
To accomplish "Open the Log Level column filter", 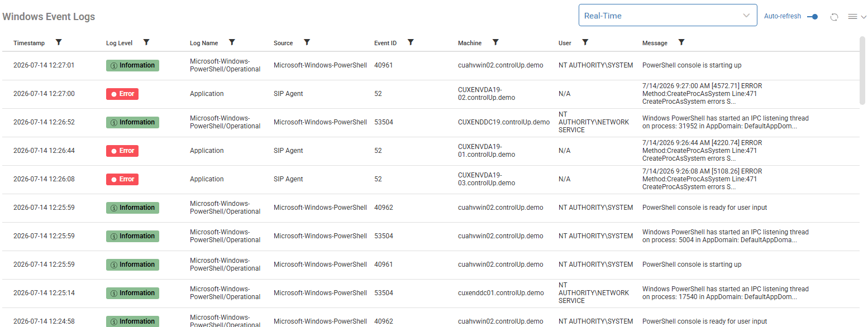I will tap(146, 42).
